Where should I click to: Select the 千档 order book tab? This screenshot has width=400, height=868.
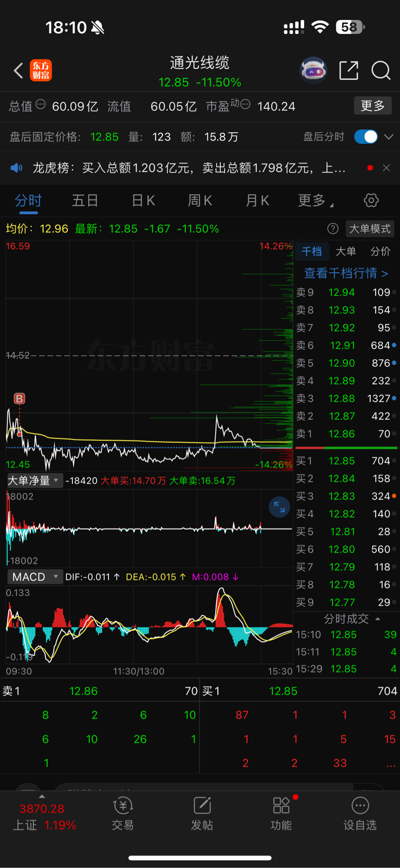[311, 251]
